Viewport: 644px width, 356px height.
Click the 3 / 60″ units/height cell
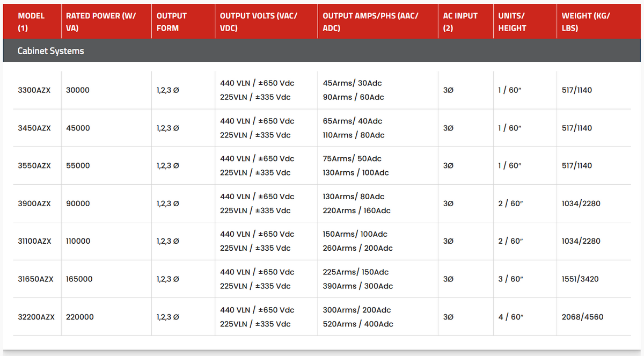coord(510,279)
